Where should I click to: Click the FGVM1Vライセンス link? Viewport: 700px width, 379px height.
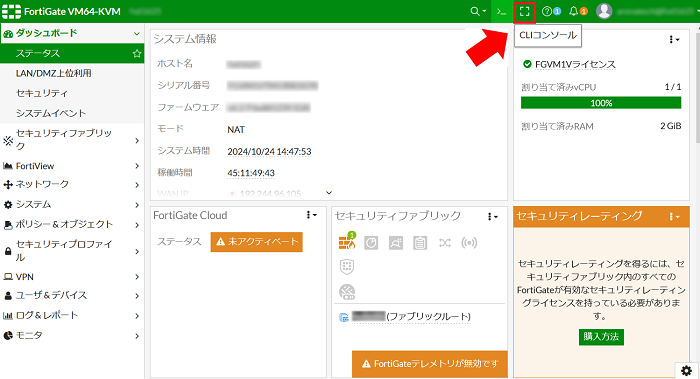(575, 65)
